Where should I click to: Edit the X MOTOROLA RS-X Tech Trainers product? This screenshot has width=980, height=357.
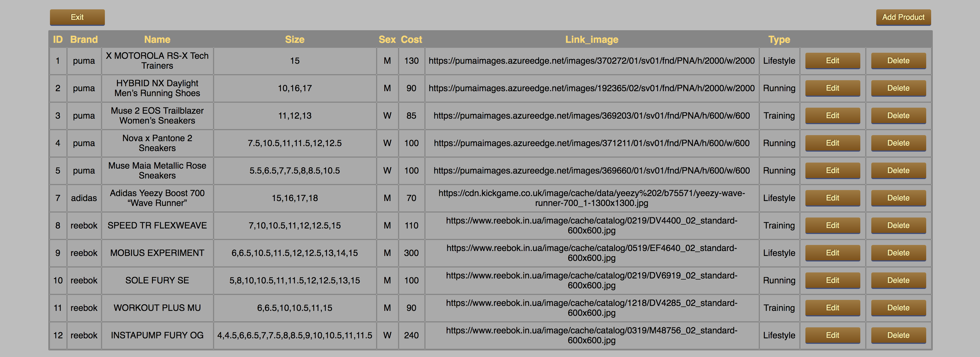pos(832,60)
